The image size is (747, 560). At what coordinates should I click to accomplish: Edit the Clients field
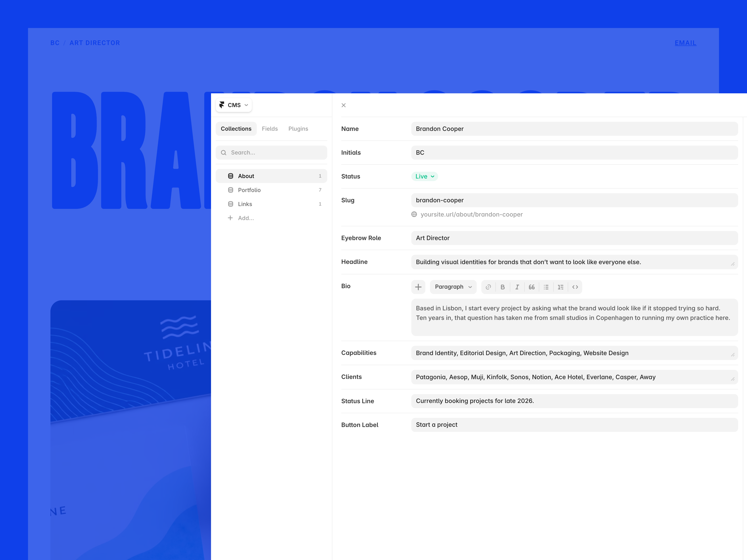pyautogui.click(x=574, y=377)
